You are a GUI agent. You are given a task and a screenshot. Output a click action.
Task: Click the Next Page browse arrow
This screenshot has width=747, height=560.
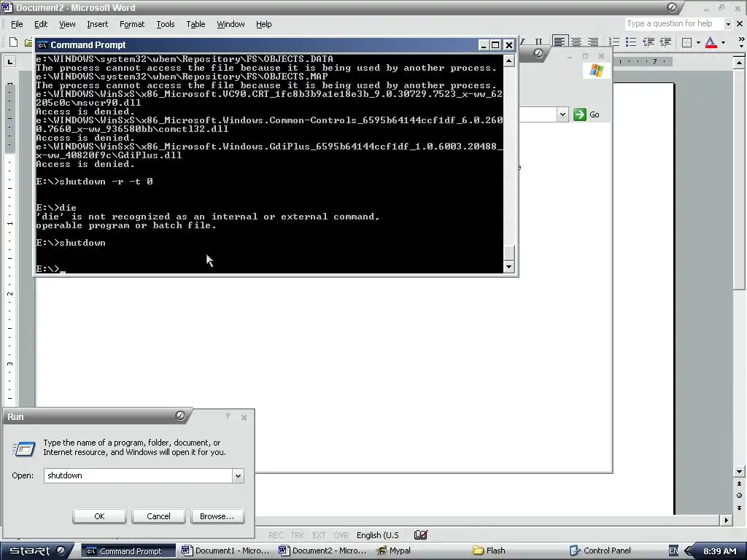point(740,507)
